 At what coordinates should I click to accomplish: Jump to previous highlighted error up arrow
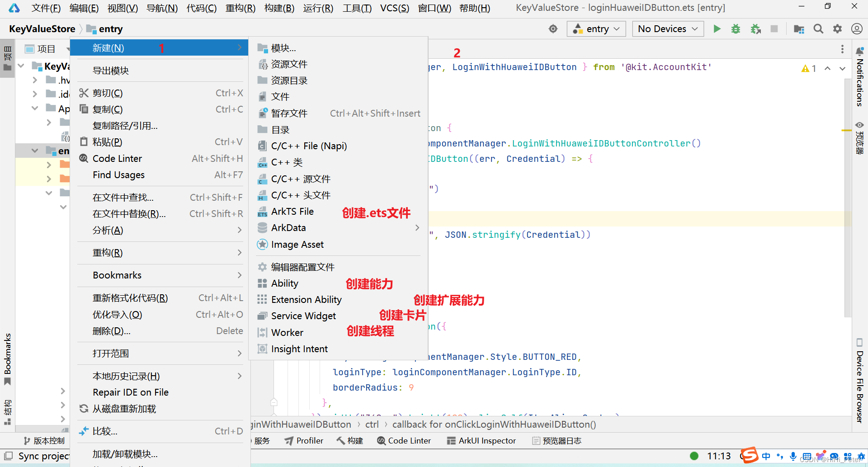pyautogui.click(x=827, y=68)
